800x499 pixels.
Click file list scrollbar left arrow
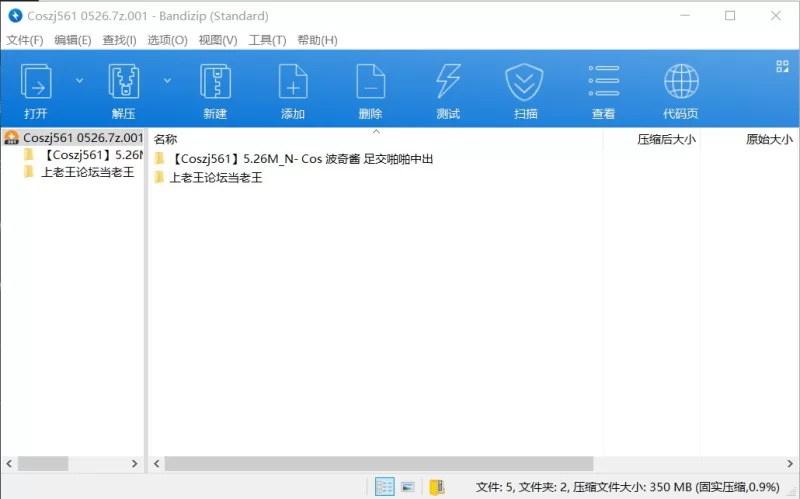157,463
